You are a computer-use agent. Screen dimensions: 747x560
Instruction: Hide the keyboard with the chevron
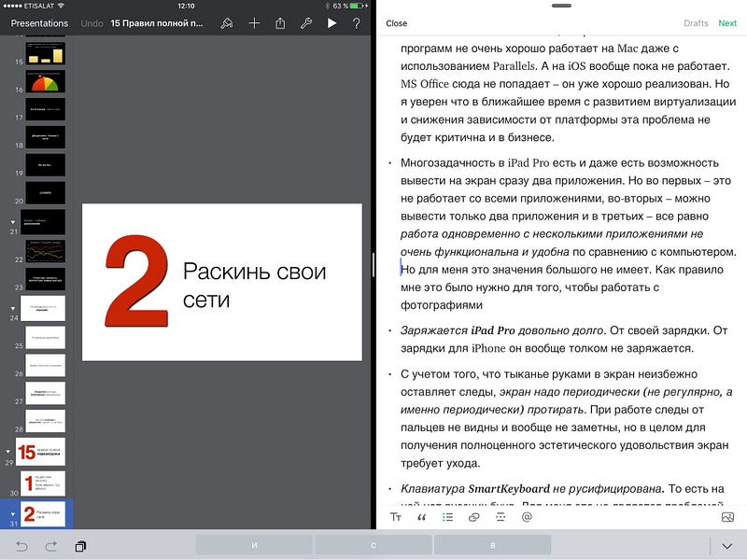click(x=727, y=546)
